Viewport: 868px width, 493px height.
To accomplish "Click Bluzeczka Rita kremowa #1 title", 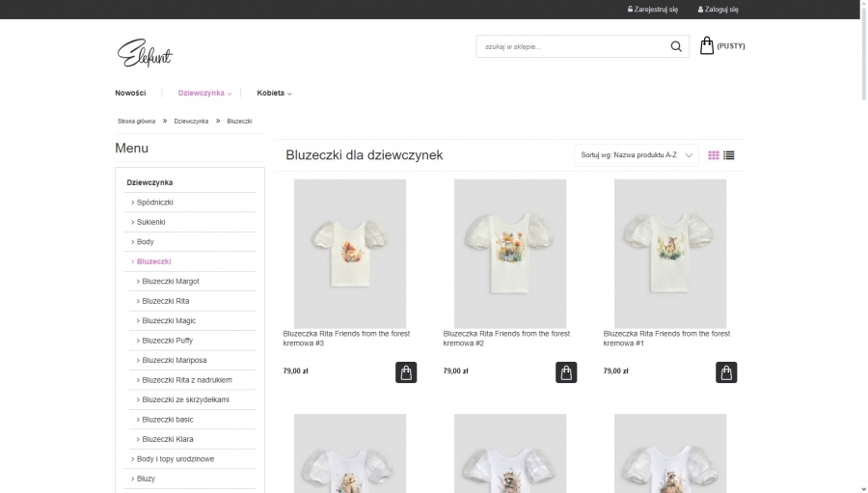I will pyautogui.click(x=666, y=339).
